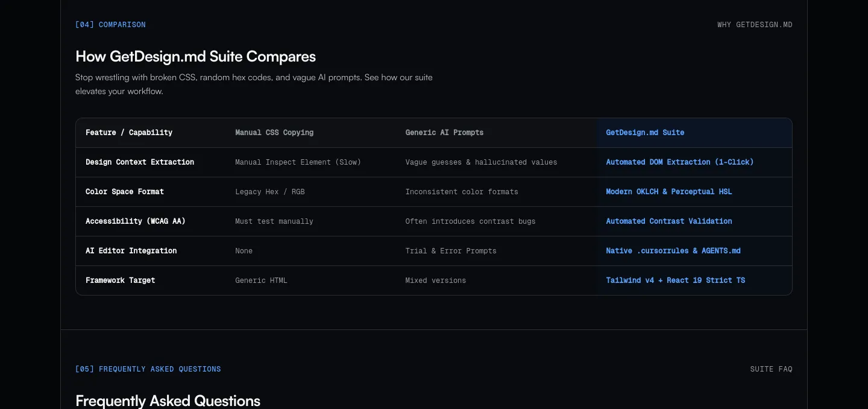The width and height of the screenshot is (868, 409).
Task: Click the 'Stop wrestling with broken CSS' paragraph
Action: click(x=254, y=84)
